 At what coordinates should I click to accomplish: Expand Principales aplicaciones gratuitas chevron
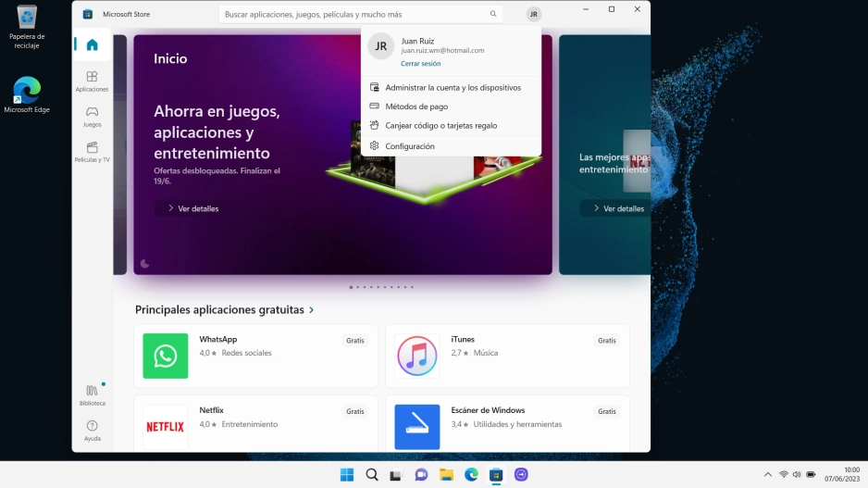click(312, 310)
